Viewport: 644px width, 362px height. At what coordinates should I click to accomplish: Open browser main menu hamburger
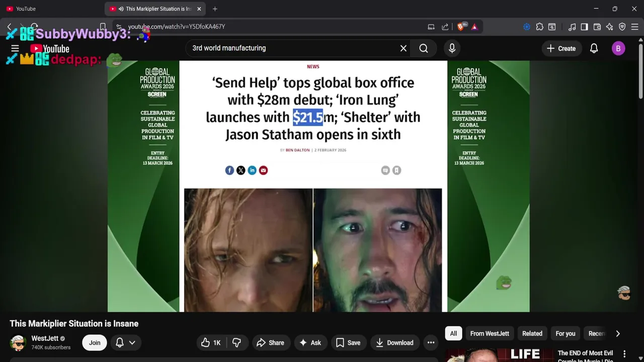coord(635,27)
